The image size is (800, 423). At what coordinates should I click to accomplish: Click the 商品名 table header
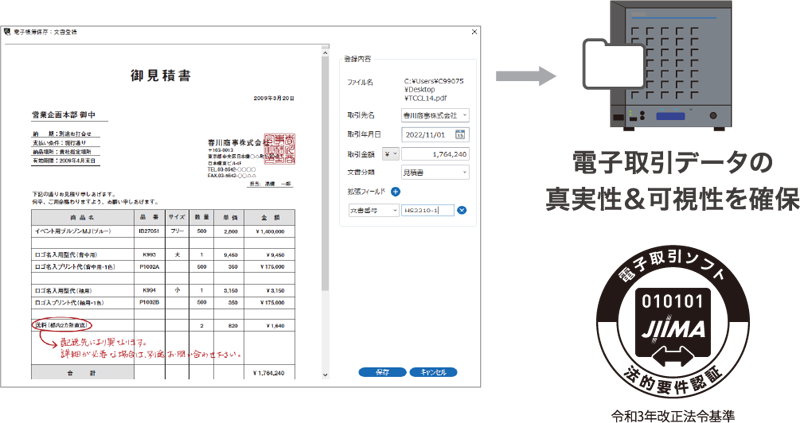tap(82, 217)
